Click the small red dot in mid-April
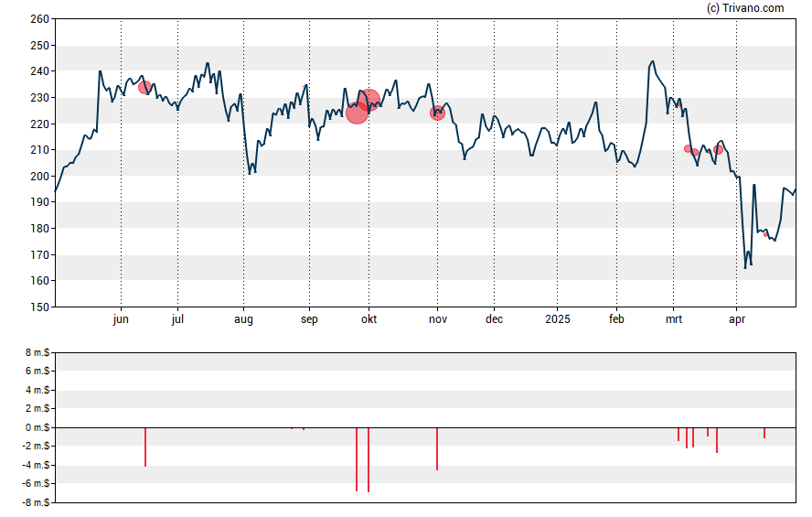 (x=765, y=234)
